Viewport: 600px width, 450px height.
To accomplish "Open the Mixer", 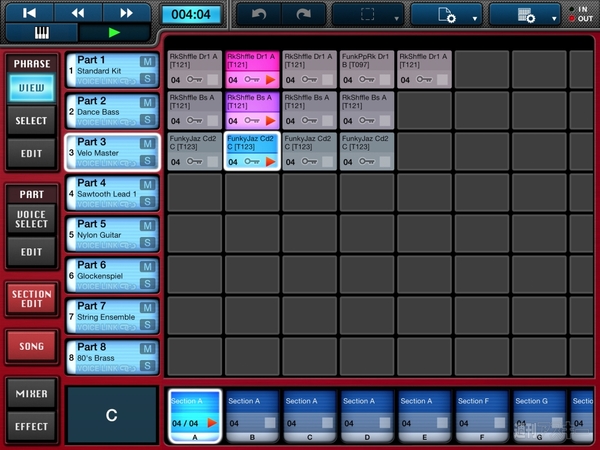I will click(x=31, y=394).
